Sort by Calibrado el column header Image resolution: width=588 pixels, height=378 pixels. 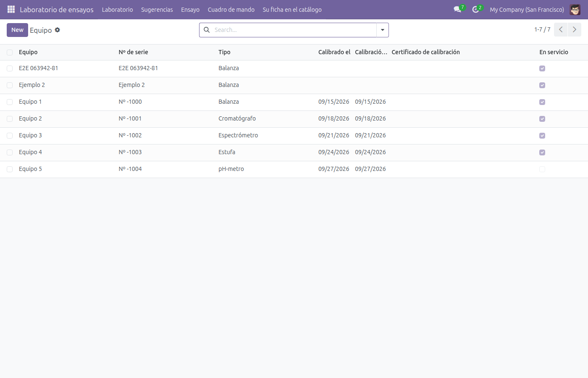334,52
